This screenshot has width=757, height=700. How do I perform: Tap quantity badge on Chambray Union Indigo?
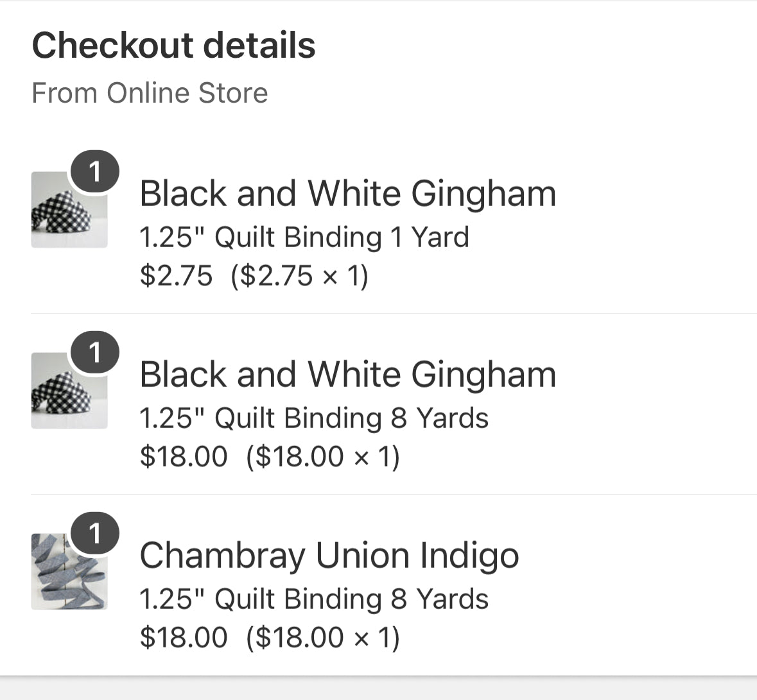pyautogui.click(x=95, y=534)
